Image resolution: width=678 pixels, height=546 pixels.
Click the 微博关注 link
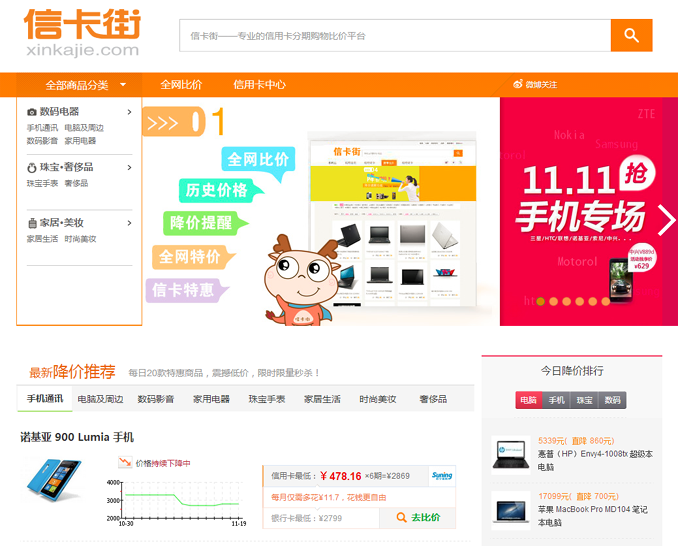click(x=541, y=85)
